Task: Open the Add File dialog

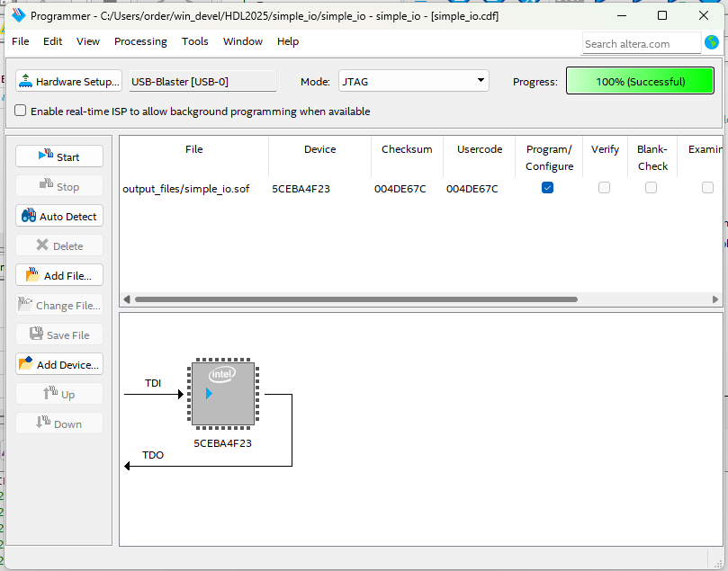Action: click(x=59, y=275)
